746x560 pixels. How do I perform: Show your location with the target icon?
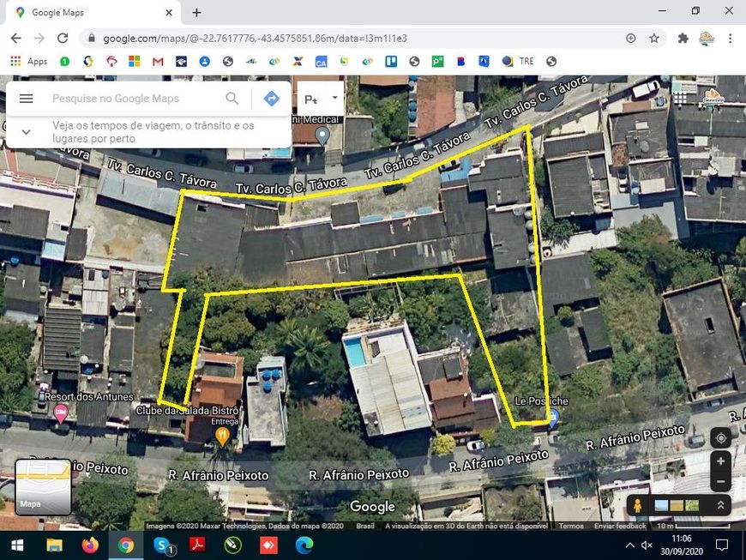[x=721, y=437]
